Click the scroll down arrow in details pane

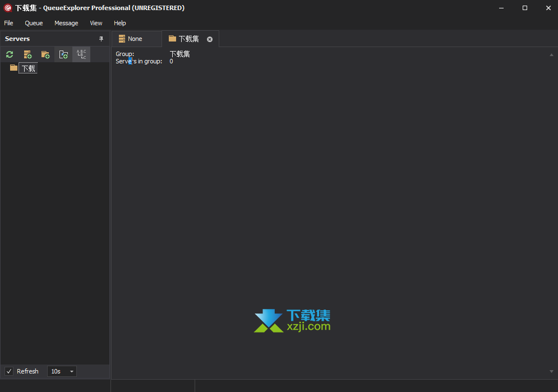(551, 371)
